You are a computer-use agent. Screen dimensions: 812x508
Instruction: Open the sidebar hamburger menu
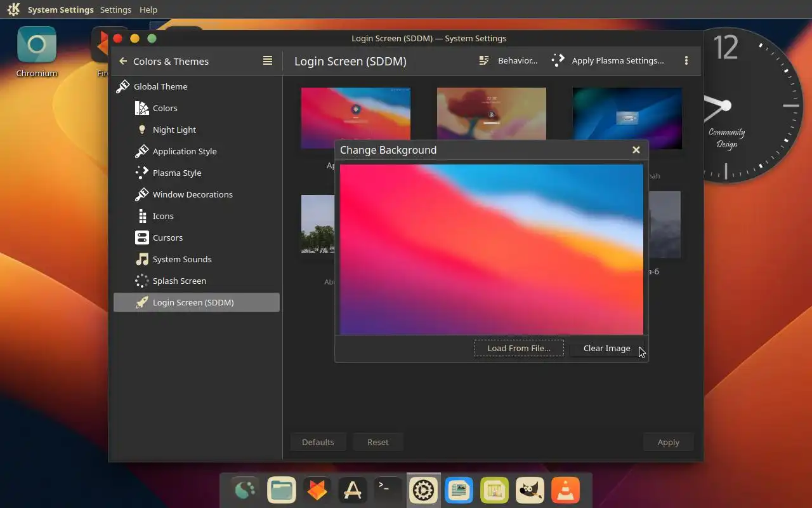268,60
